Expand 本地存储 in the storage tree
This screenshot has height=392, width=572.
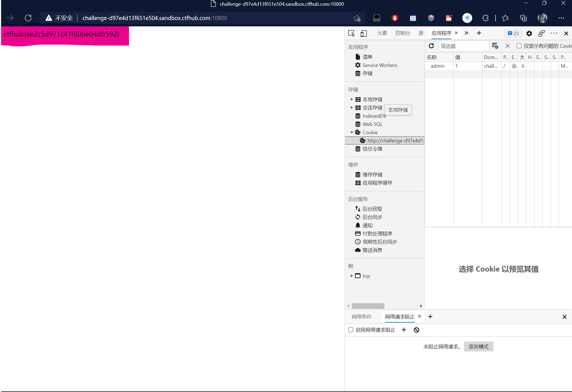point(352,99)
